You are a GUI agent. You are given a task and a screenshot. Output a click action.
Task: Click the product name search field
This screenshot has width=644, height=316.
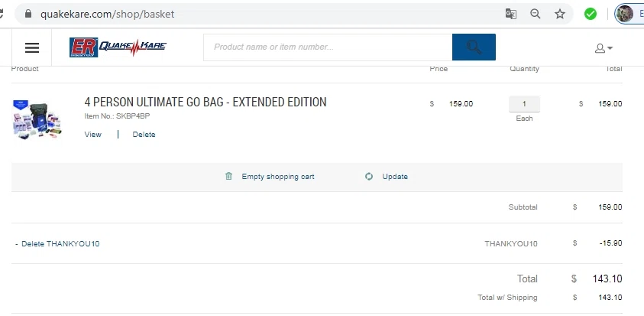click(x=327, y=47)
